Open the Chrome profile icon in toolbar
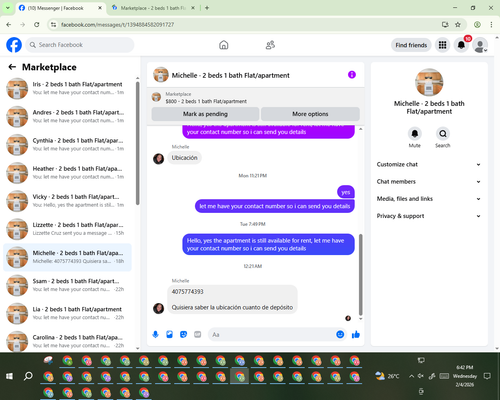This screenshot has width=500, height=400. coord(477,24)
